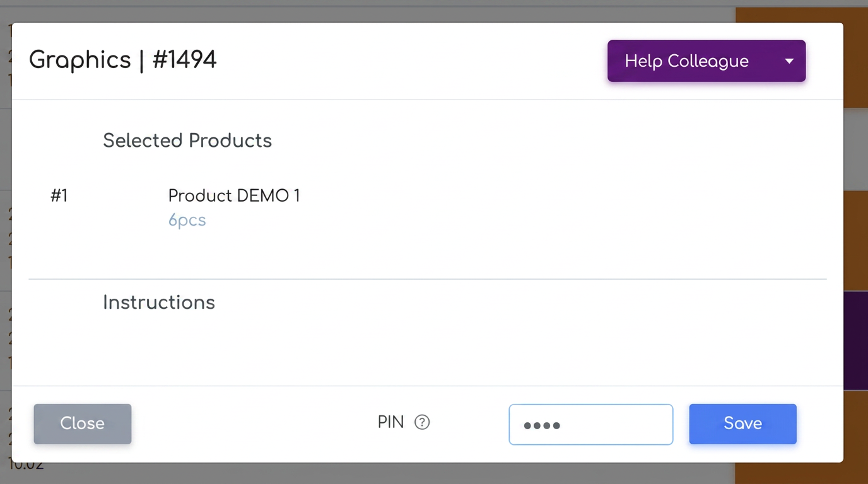Click the Save button

pyautogui.click(x=742, y=423)
